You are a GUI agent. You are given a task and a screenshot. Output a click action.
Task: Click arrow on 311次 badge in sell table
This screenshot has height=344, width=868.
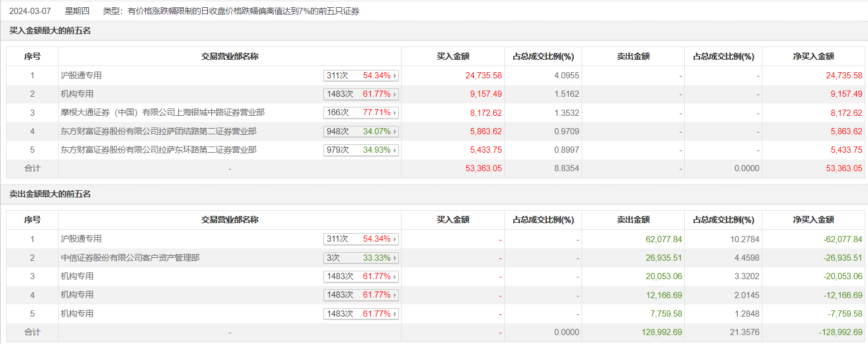(x=395, y=239)
